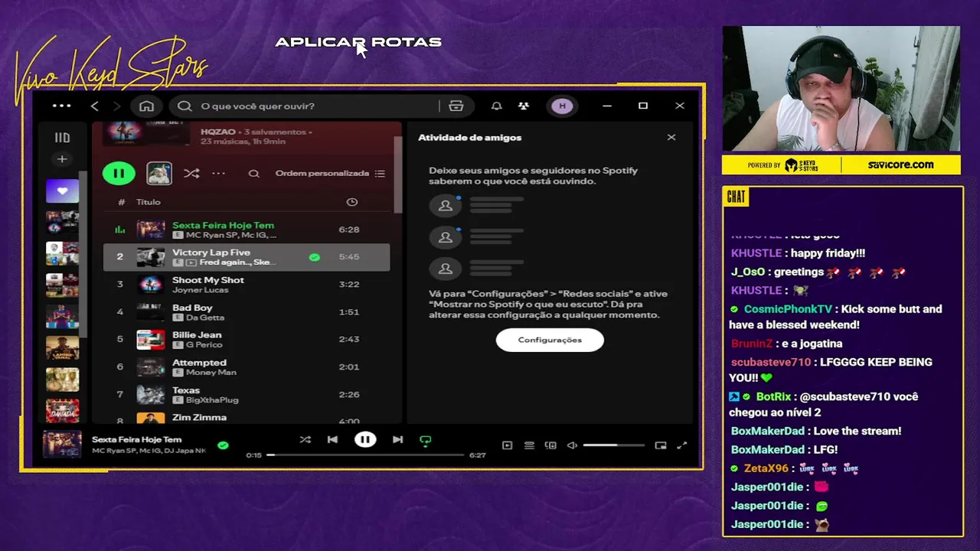Image resolution: width=980 pixels, height=551 pixels.
Task: Open the Spotify Home screen
Action: (x=147, y=106)
